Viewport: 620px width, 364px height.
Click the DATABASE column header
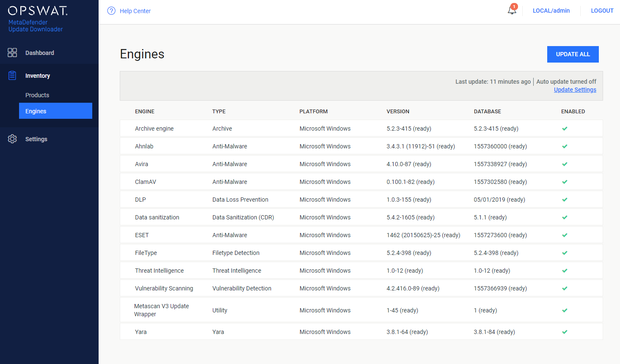click(488, 112)
